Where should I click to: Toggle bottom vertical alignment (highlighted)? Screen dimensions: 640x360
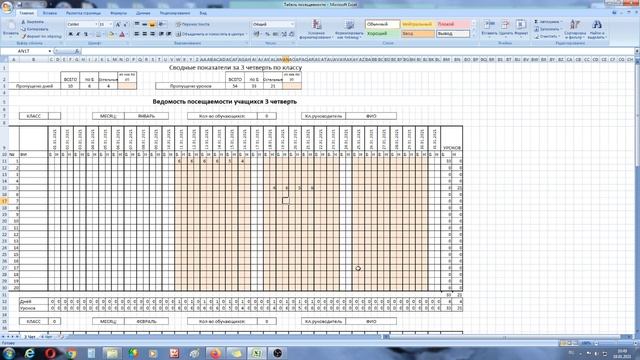pyautogui.click(x=152, y=24)
